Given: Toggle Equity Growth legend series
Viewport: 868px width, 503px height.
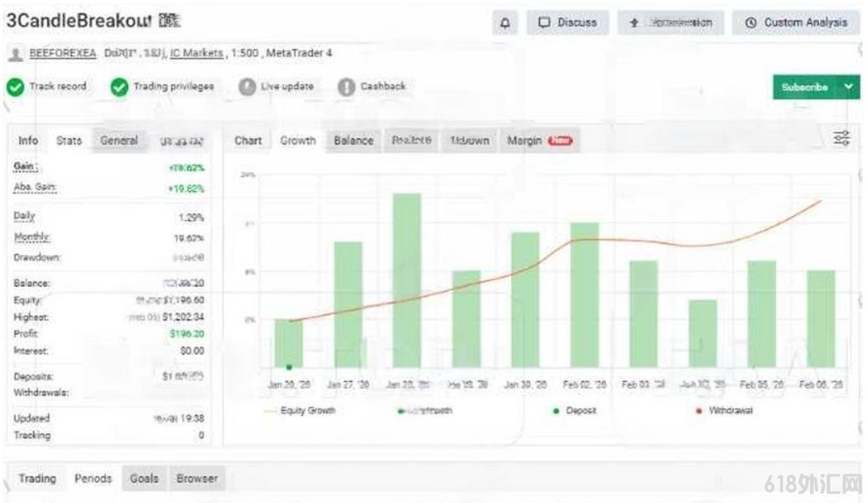Looking at the screenshot, I should click(x=300, y=411).
